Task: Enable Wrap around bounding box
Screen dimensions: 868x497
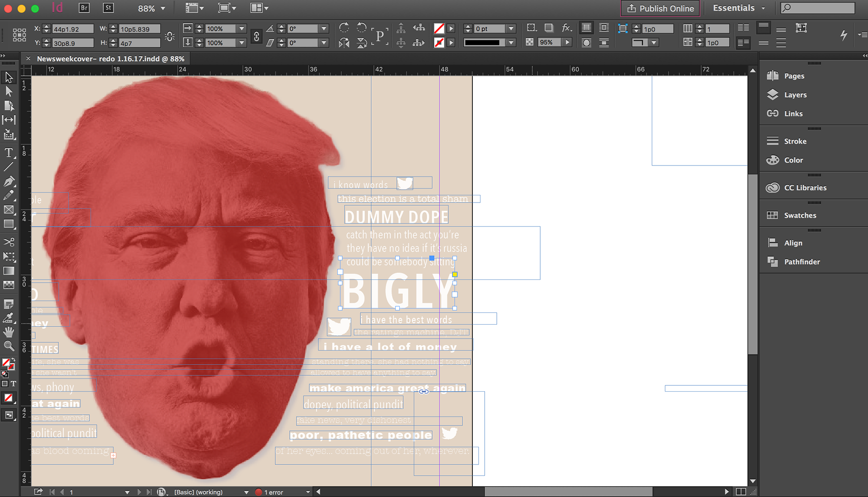Action: (604, 28)
